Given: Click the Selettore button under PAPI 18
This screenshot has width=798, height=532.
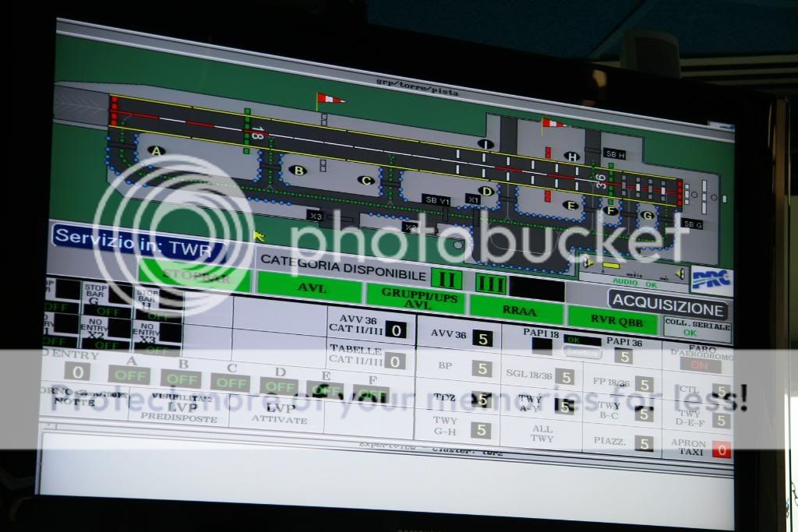Looking at the screenshot, I should coord(583,352).
